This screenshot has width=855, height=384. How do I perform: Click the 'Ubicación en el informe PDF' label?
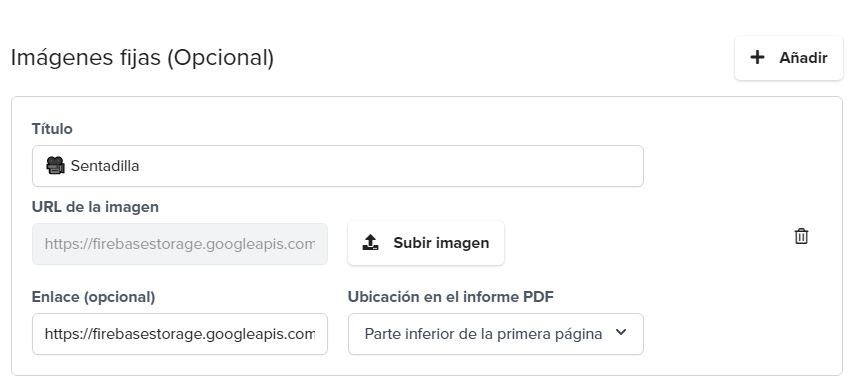[x=451, y=297]
